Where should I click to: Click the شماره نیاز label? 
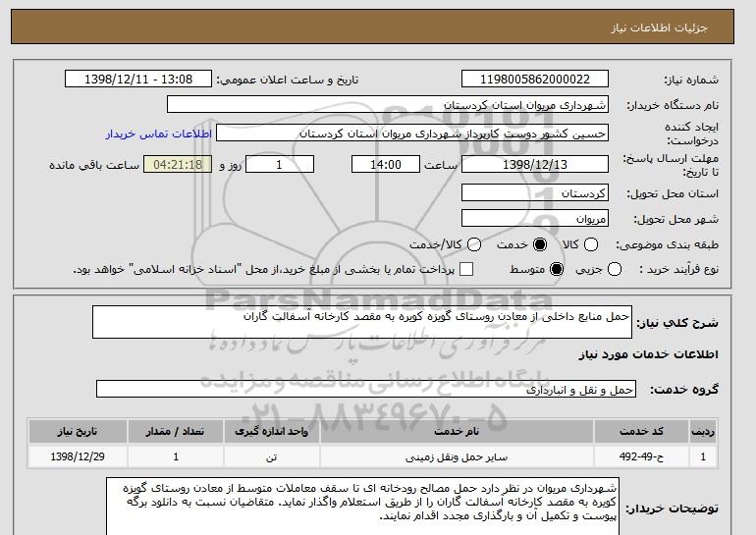point(691,80)
